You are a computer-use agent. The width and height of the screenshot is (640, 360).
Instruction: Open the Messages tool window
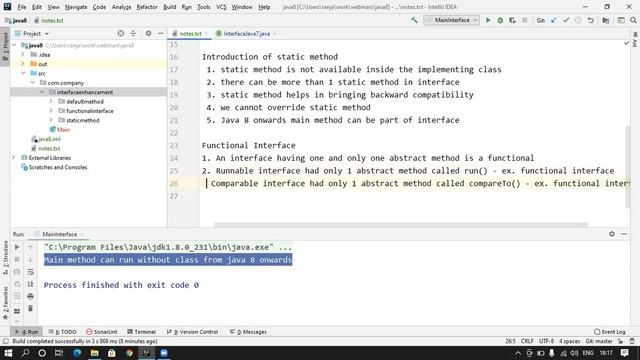coord(248,332)
